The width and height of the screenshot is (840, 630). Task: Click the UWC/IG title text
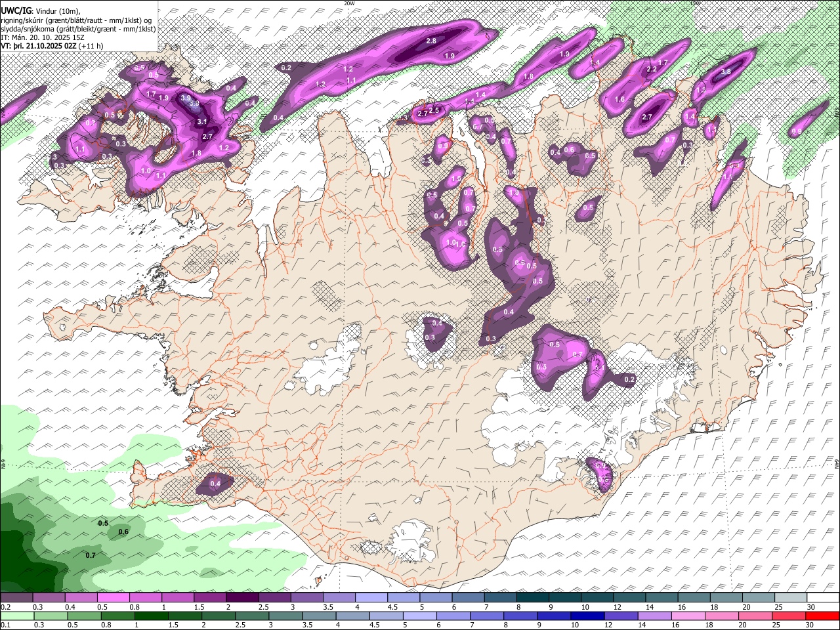[x=16, y=10]
